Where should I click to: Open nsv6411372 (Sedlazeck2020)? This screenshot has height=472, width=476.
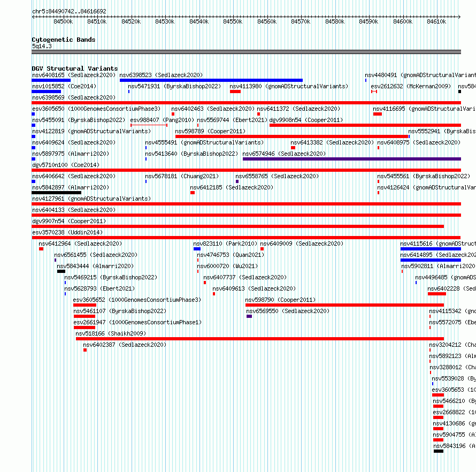pos(298,109)
